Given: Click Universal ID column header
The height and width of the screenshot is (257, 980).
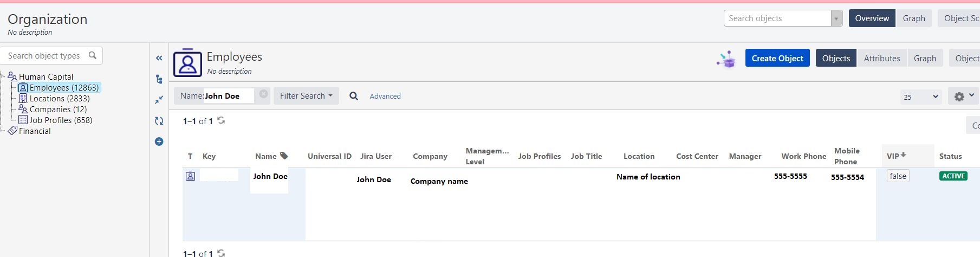Looking at the screenshot, I should tap(329, 156).
